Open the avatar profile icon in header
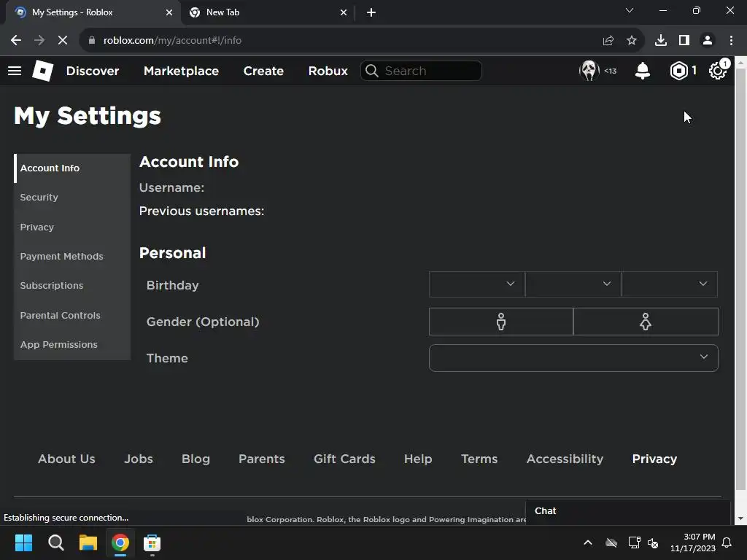This screenshot has height=560, width=747. [589, 71]
